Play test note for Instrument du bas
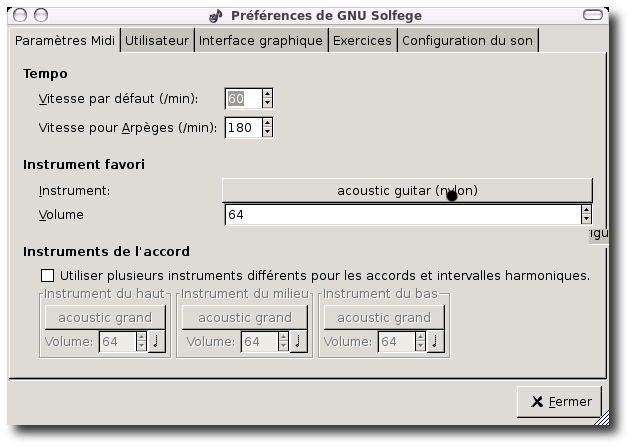632x448 pixels. click(436, 341)
